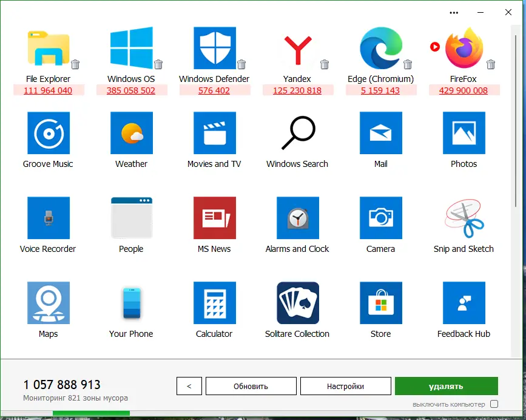Open the File Explorer size link 111 964 040

coord(48,90)
